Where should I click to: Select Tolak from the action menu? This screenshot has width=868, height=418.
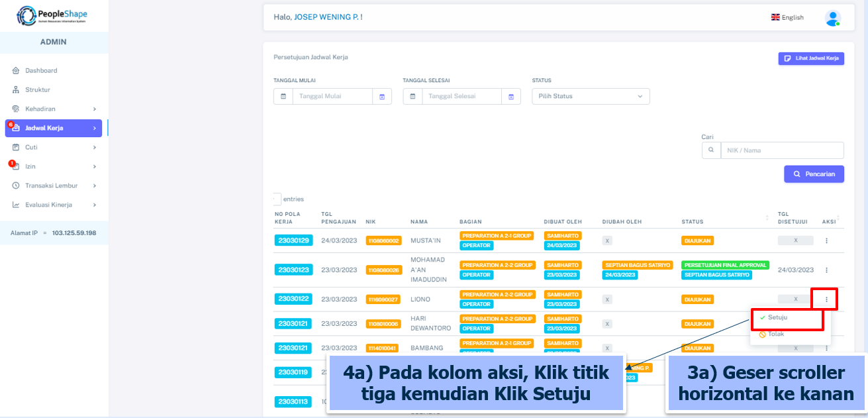pyautogui.click(x=775, y=335)
